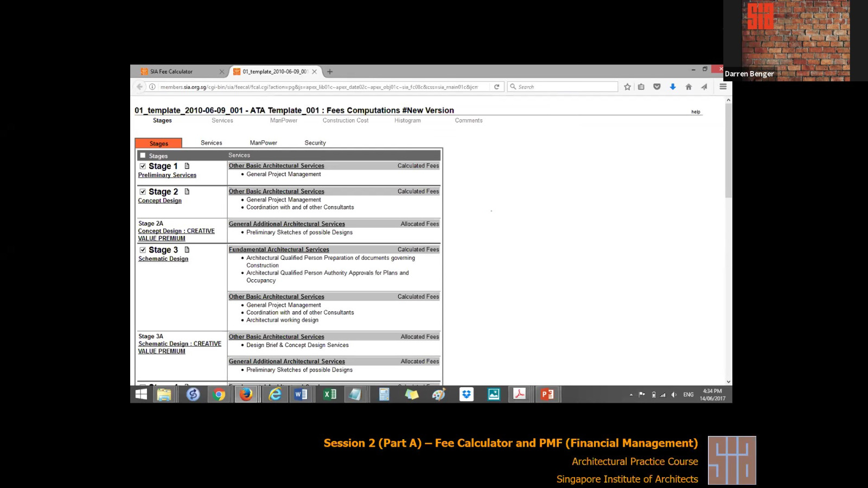Open the Preliminary Services link

click(x=167, y=175)
